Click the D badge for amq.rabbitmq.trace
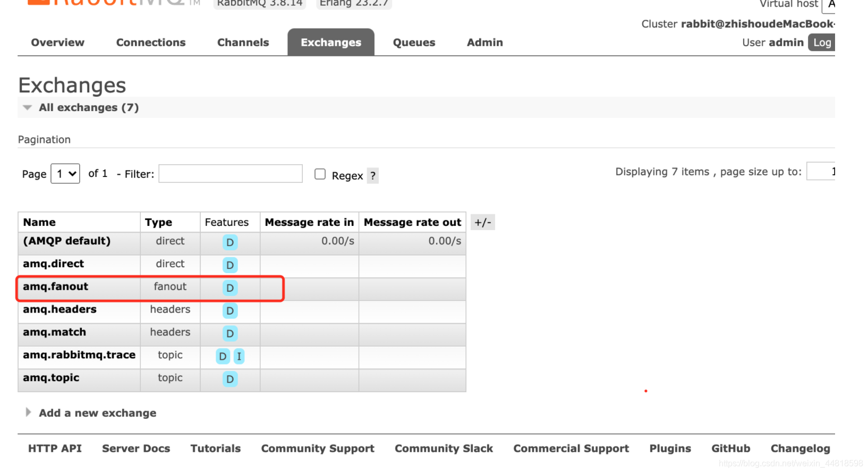Viewport: 868px width, 473px height. click(223, 357)
